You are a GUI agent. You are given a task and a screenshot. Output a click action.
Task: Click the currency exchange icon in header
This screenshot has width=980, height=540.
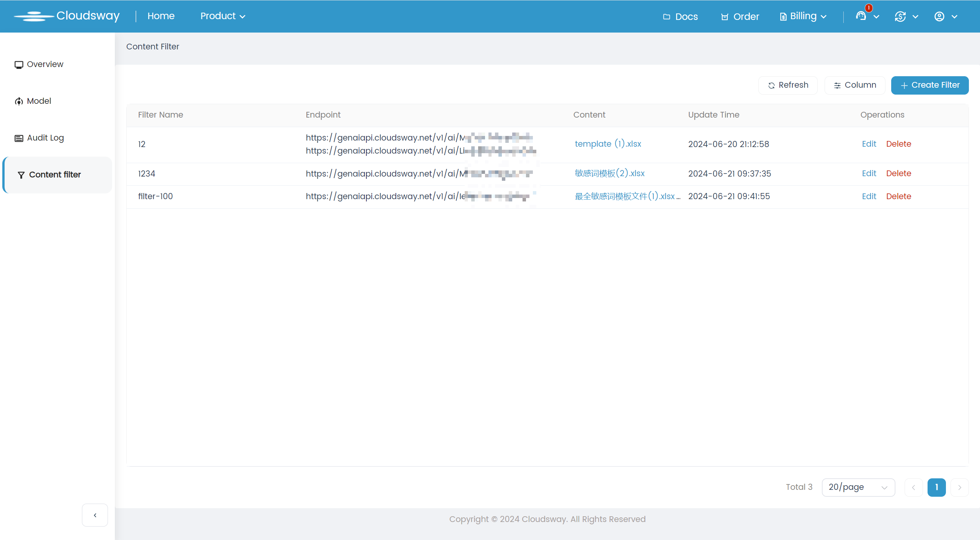coord(900,16)
